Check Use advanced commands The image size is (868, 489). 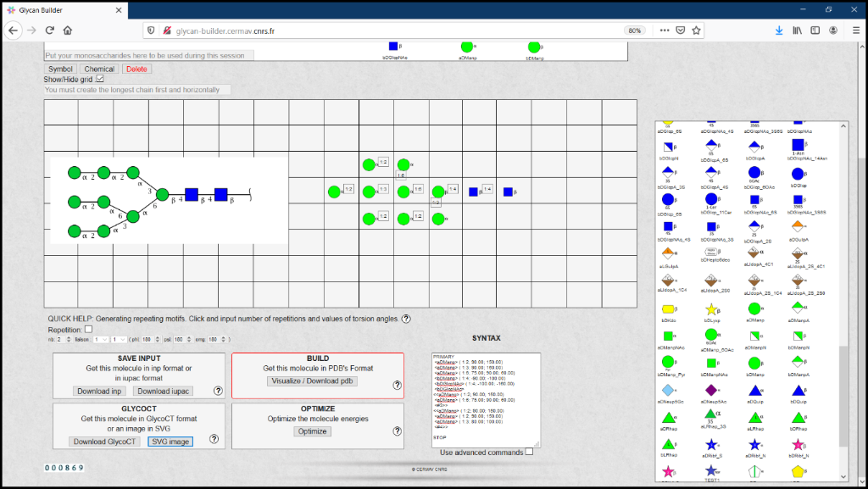click(x=530, y=452)
